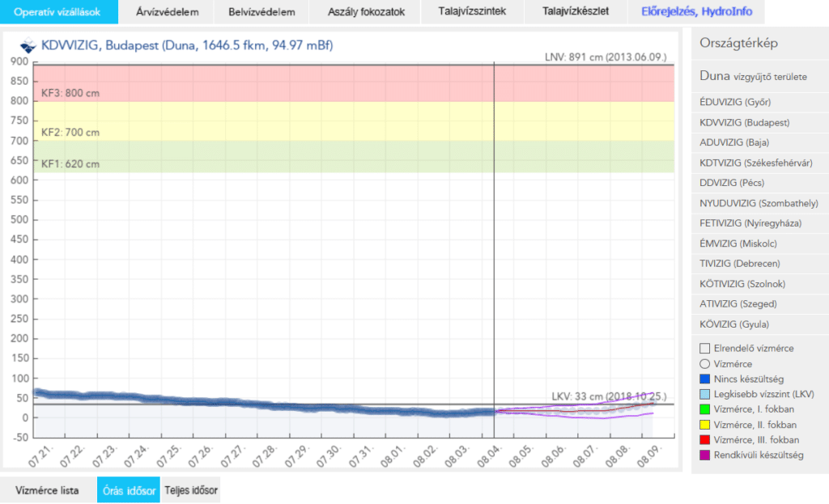Open the Vízmérce lista view
This screenshot has height=504, width=829.
click(x=47, y=490)
